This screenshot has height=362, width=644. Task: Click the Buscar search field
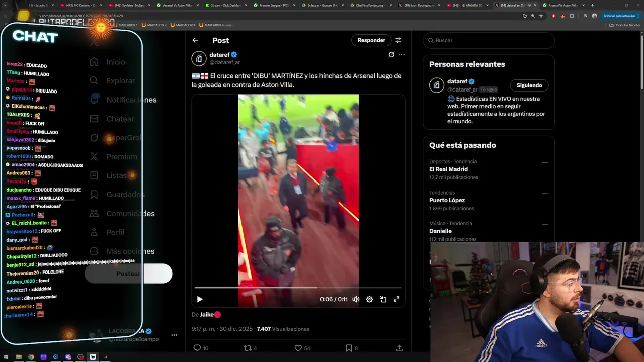(x=489, y=40)
